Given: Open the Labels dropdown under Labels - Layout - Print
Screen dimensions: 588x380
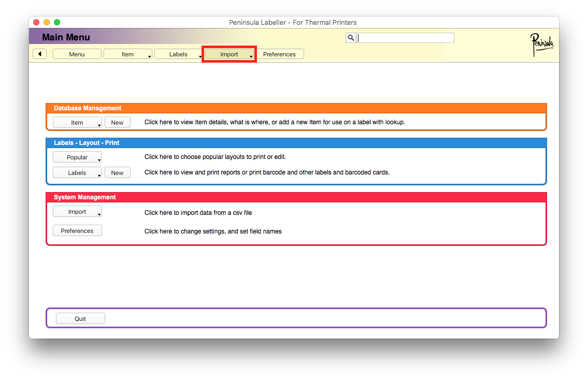Looking at the screenshot, I should (77, 173).
